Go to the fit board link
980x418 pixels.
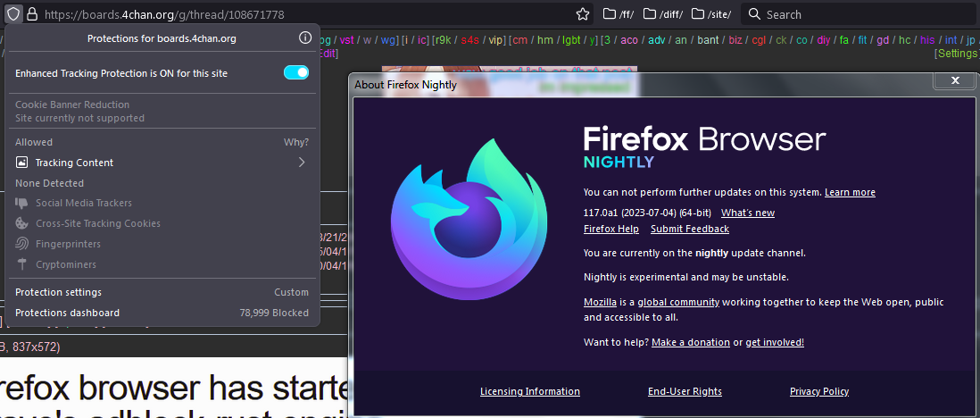click(x=862, y=40)
